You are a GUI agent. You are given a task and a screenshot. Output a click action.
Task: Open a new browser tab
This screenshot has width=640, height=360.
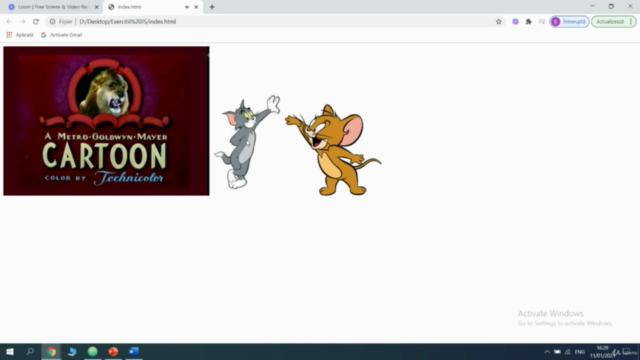point(212,7)
